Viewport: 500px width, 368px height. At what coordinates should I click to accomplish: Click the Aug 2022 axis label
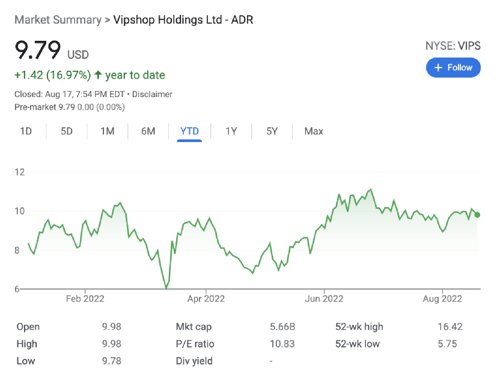442,298
